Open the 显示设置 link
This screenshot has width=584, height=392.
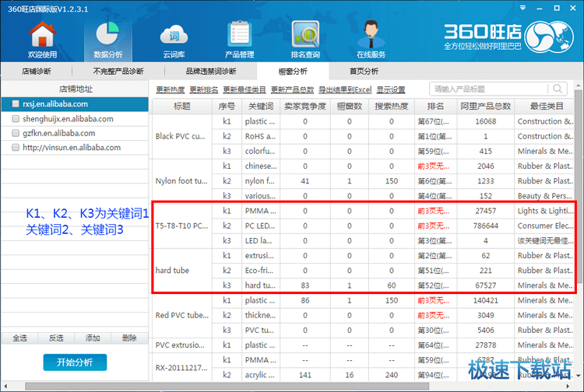(x=390, y=89)
